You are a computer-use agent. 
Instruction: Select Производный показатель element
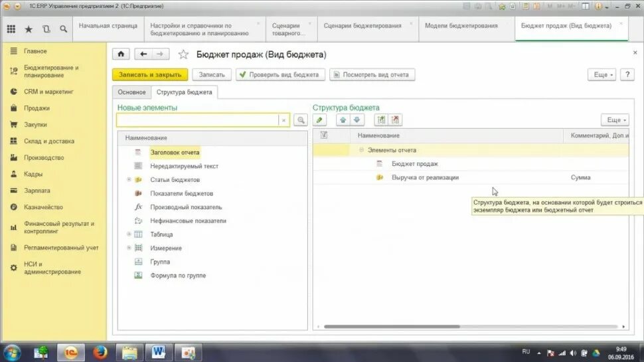(x=186, y=207)
